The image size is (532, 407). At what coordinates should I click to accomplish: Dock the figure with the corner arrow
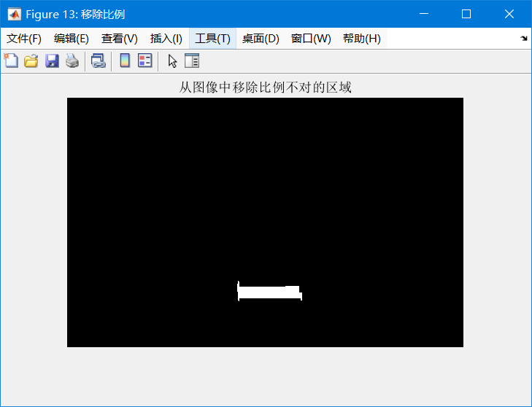[524, 39]
